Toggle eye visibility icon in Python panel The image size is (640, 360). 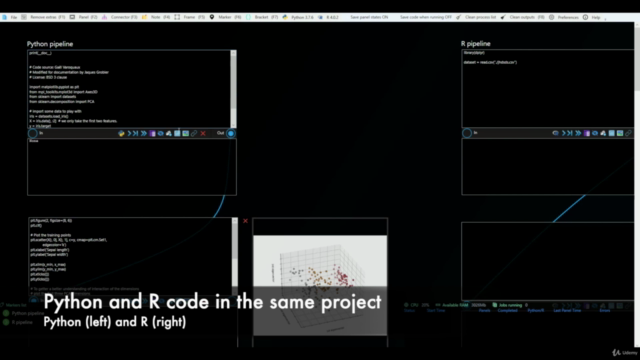coord(160,133)
